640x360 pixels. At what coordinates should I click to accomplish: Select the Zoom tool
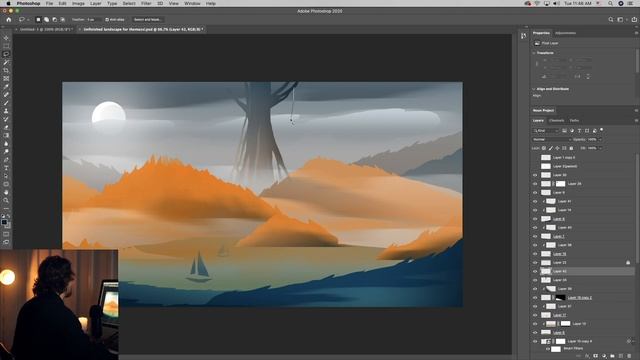coord(6,200)
